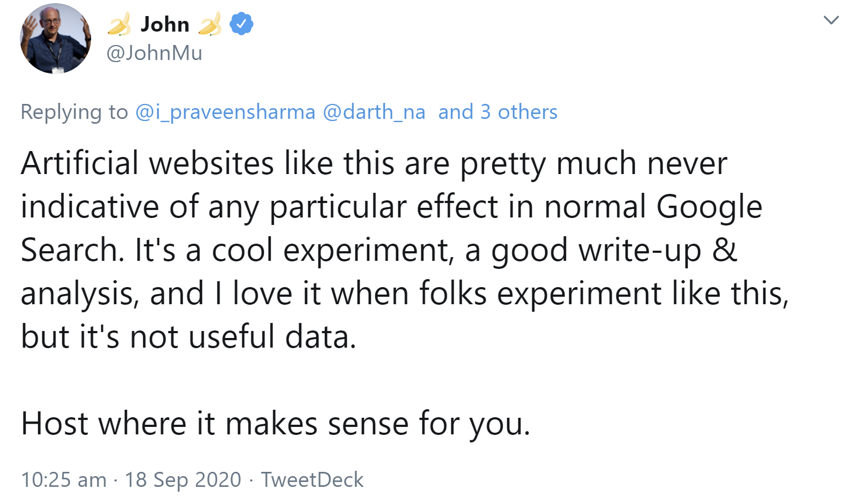Viewport: 848px width, 504px height.
Task: Open the tweet options chevron menu
Action: click(830, 21)
